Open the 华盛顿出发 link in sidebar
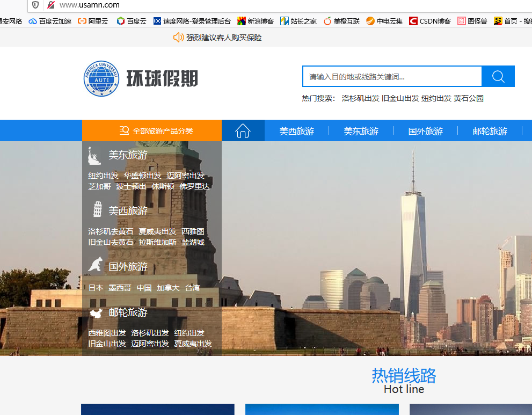This screenshot has width=532, height=415. click(x=142, y=176)
